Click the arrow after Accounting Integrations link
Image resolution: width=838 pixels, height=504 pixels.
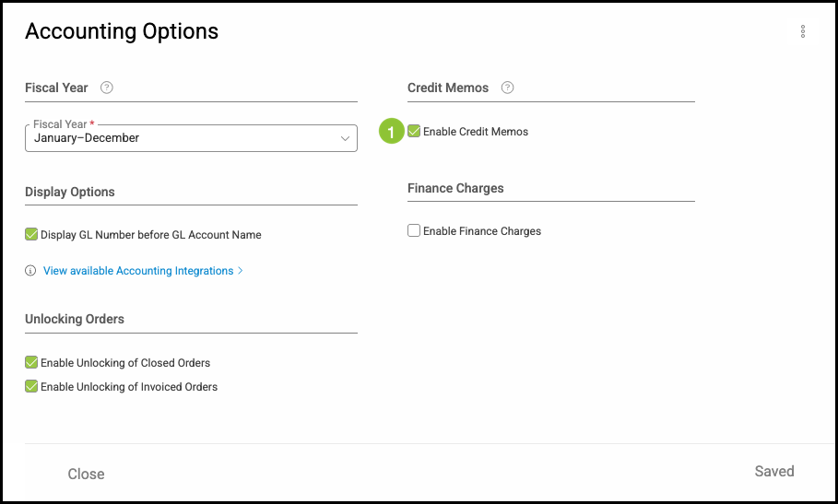pyautogui.click(x=241, y=271)
